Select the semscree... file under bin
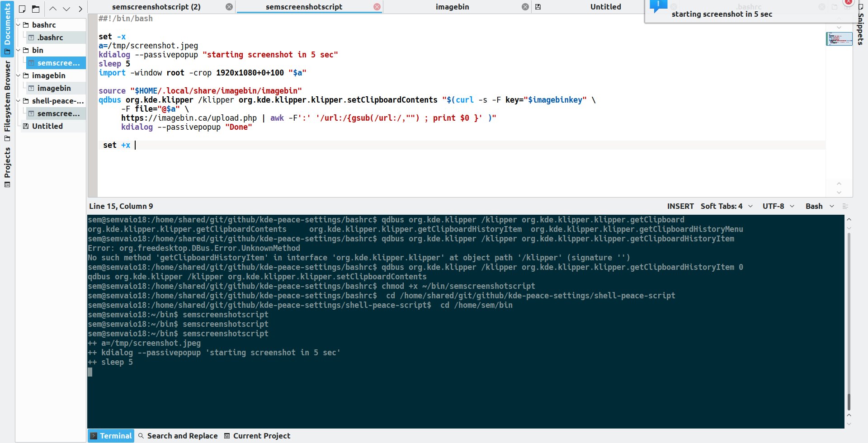 click(56, 63)
